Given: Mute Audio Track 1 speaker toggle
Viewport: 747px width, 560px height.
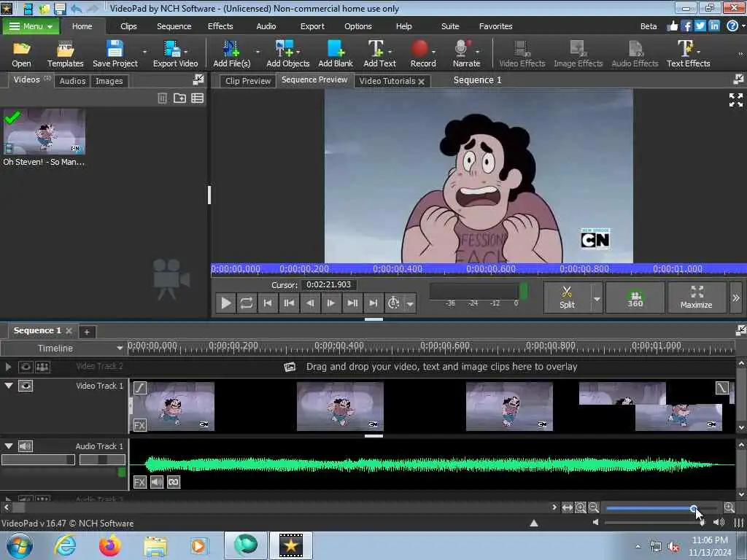Looking at the screenshot, I should point(26,446).
